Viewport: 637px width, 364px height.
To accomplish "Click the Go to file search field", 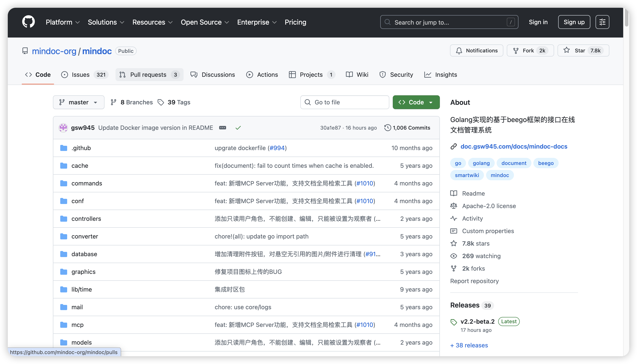I will coord(344,102).
